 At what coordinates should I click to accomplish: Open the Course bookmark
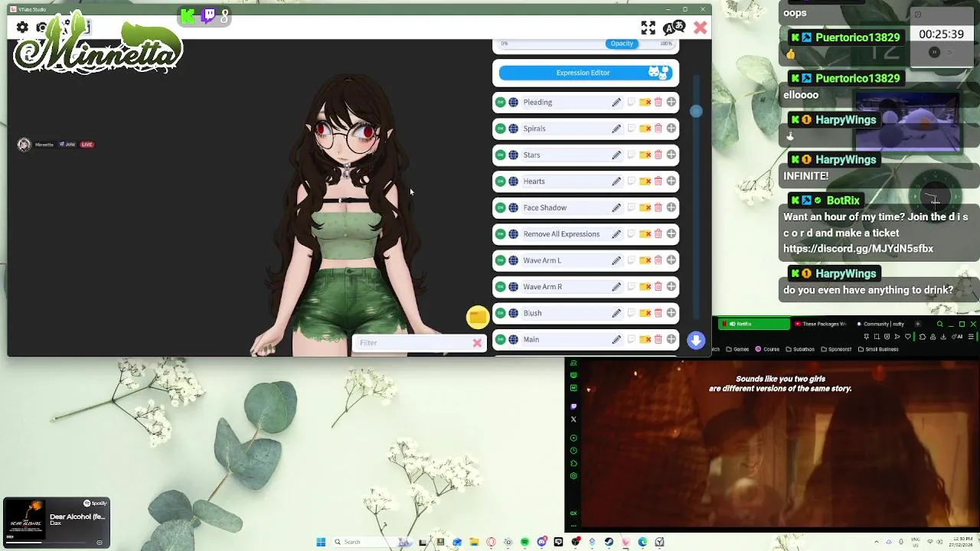click(767, 349)
